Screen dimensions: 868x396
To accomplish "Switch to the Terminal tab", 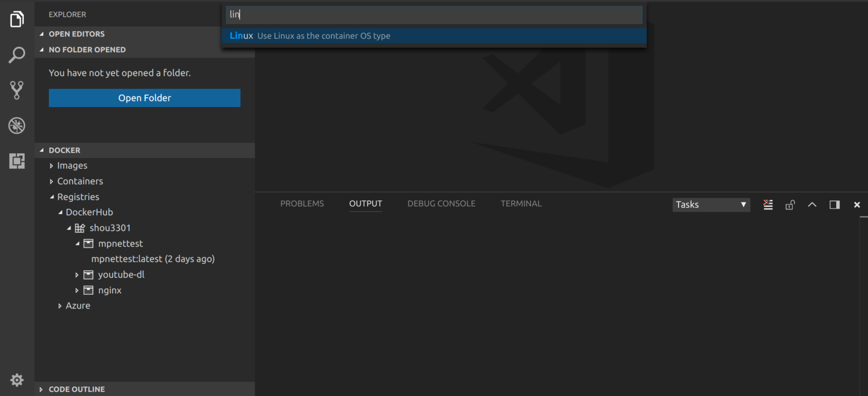I will (x=521, y=203).
